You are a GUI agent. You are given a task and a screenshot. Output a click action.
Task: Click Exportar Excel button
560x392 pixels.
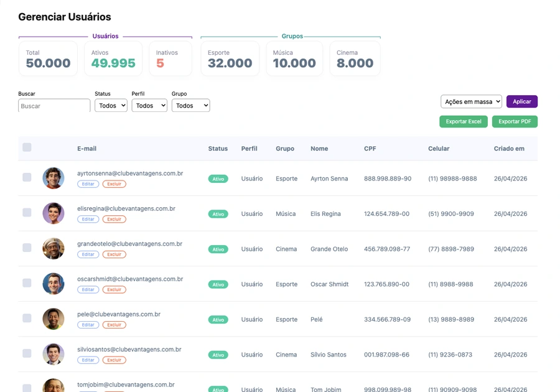[x=464, y=121]
